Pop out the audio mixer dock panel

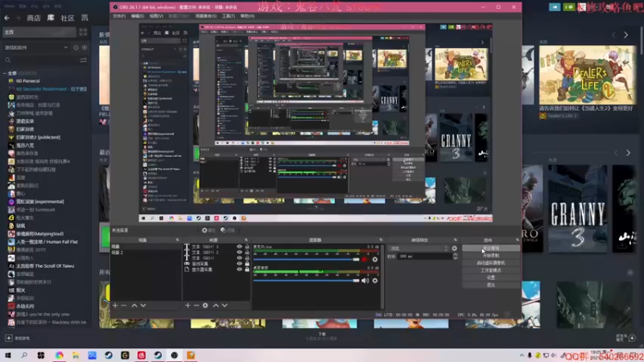[x=381, y=240]
